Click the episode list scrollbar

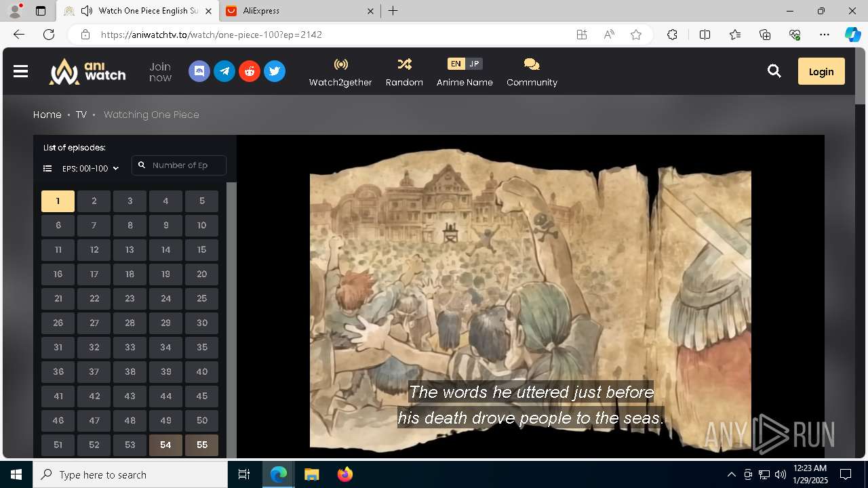point(231,320)
